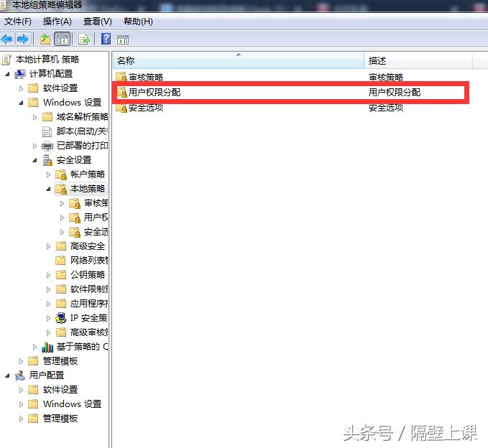
Task: Click 用户权限分配 description cell
Action: click(395, 92)
